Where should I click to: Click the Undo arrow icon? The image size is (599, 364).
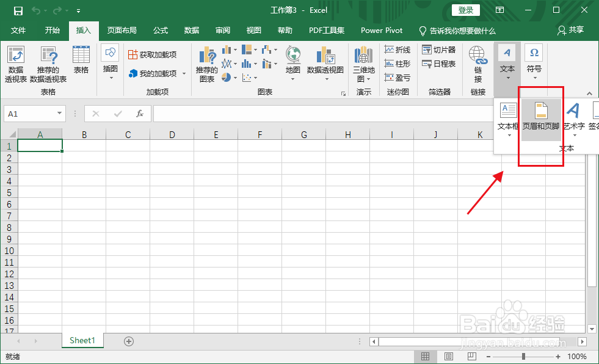point(36,11)
